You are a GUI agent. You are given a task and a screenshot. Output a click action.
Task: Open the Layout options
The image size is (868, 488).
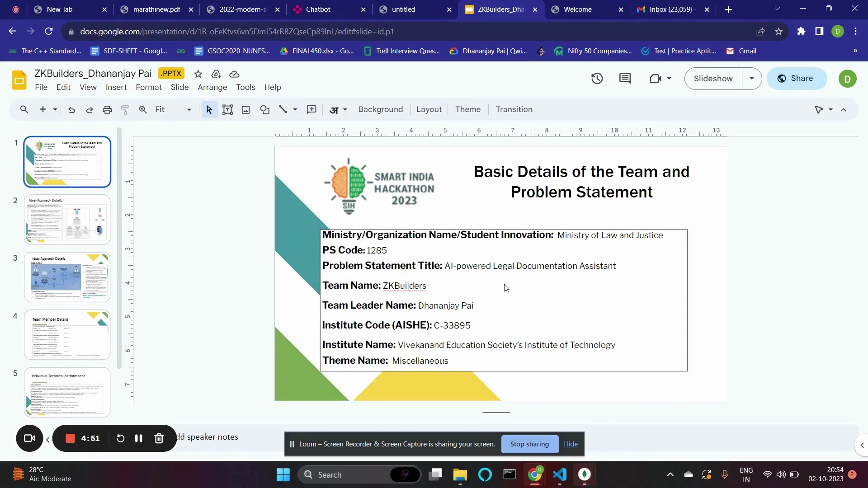429,109
